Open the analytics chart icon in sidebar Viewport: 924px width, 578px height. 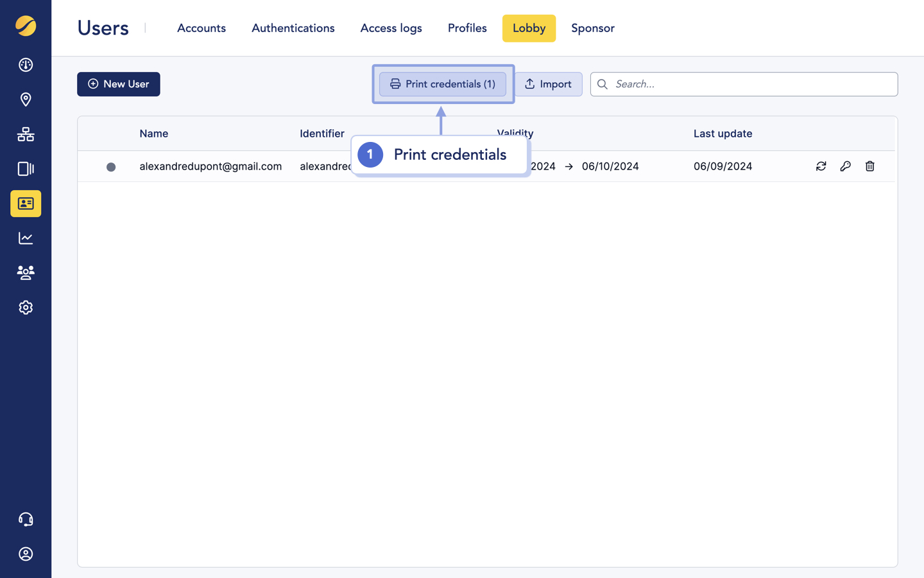click(x=26, y=238)
